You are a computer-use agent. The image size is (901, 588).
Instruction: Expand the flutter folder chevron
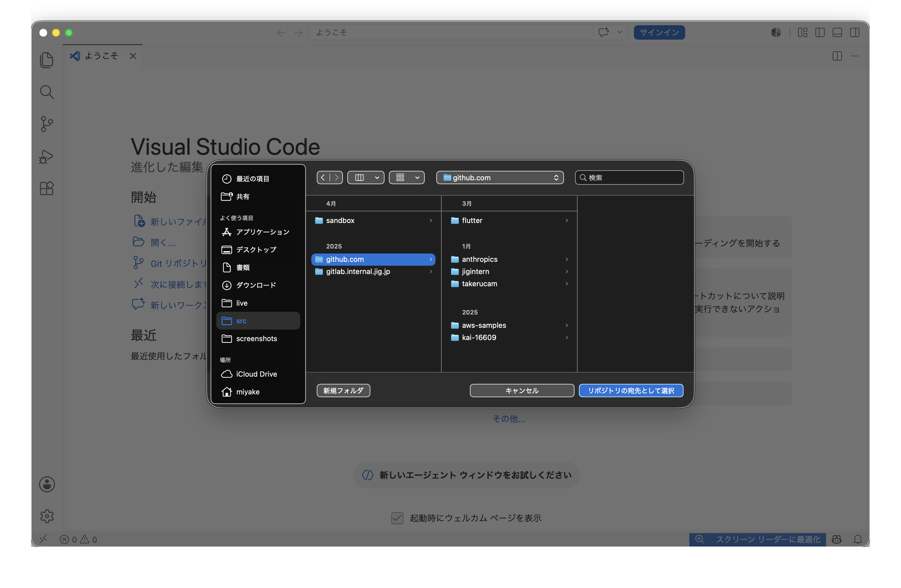(x=566, y=220)
